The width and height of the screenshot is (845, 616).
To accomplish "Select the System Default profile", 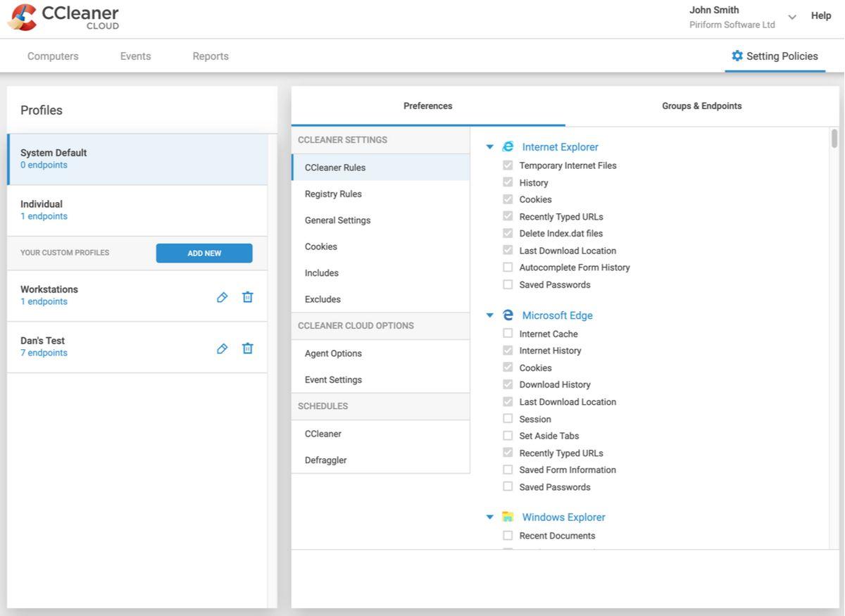I will 137,159.
